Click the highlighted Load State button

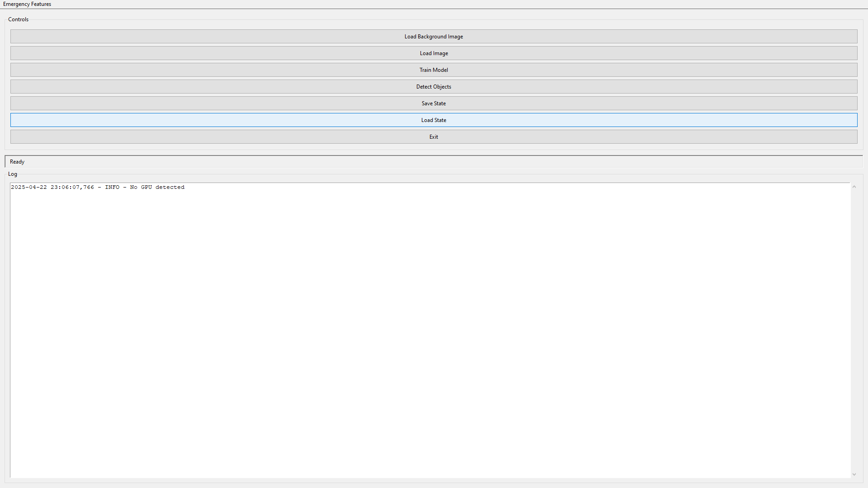(434, 120)
